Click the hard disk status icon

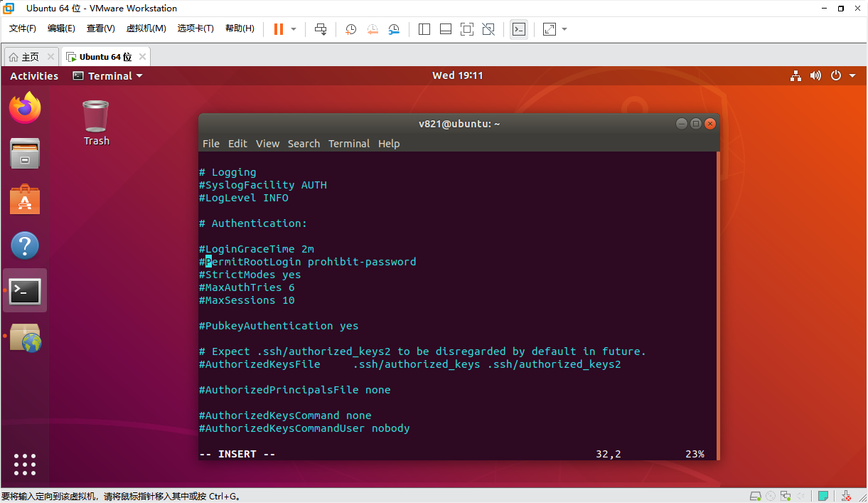(x=755, y=496)
